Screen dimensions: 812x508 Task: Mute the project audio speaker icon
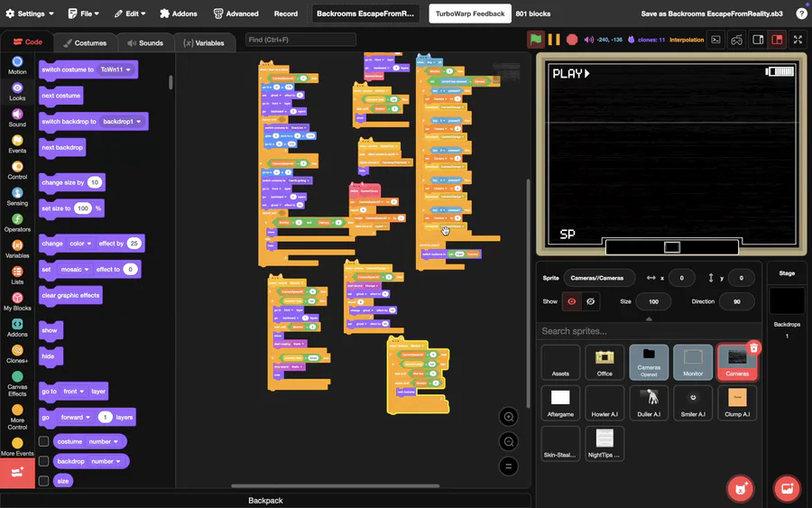pos(589,40)
